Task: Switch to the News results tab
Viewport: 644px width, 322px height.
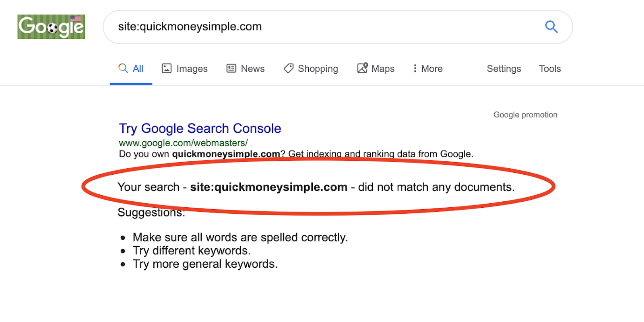Action: coord(246,69)
